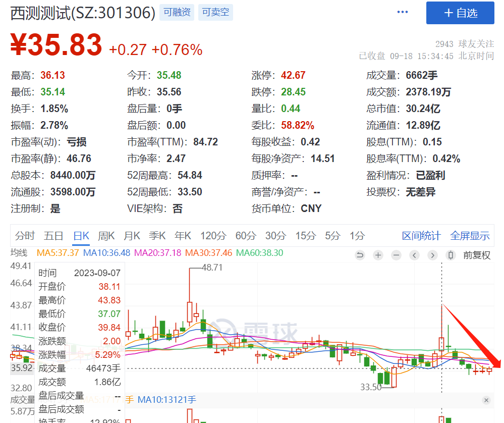The image size is (504, 423).
Task: Click the 跌停 value 28.45
Action: pos(293,92)
